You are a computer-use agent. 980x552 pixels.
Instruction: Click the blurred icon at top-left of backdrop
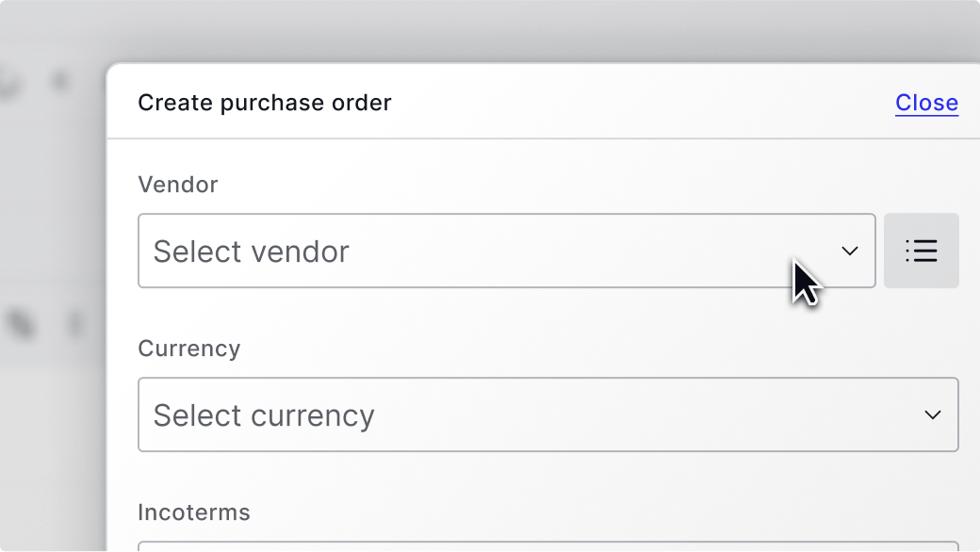(x=11, y=83)
